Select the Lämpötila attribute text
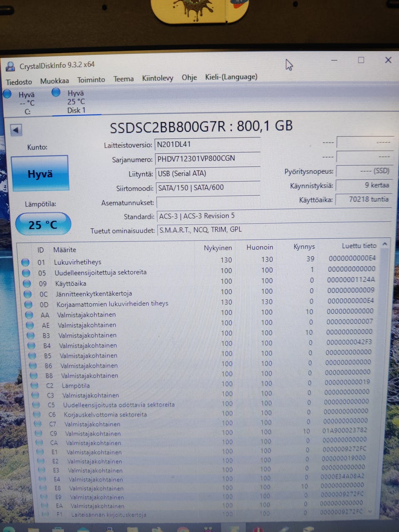399x532 pixels. pyautogui.click(x=76, y=386)
